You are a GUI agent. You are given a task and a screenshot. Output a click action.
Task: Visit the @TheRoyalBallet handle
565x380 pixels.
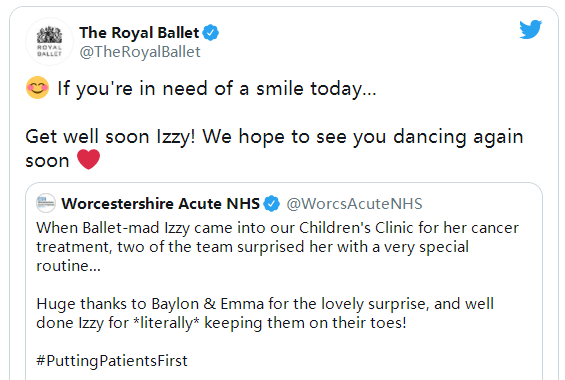point(140,52)
